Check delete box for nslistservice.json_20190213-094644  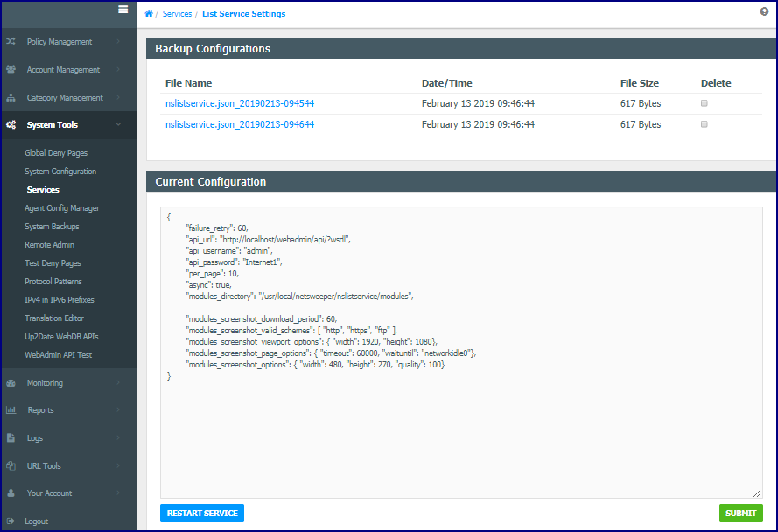tap(704, 124)
